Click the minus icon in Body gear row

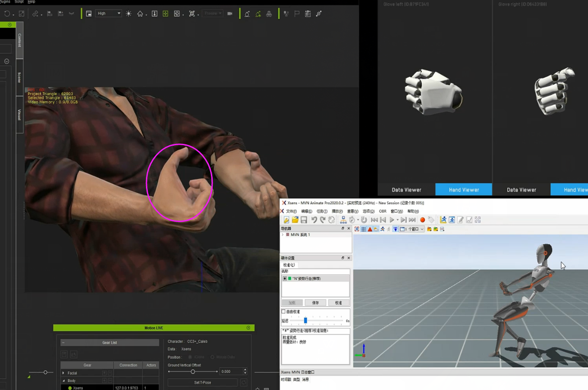point(110,381)
